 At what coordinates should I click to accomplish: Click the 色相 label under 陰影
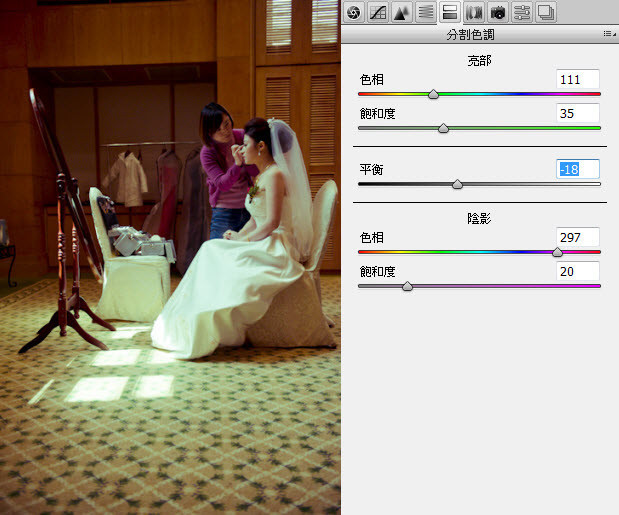pyautogui.click(x=371, y=238)
